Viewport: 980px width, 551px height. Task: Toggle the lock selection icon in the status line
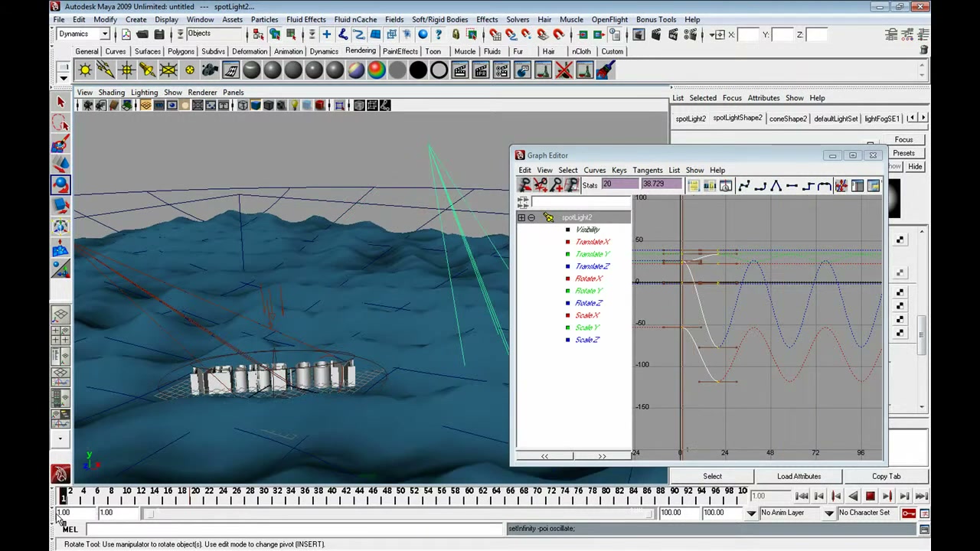[456, 34]
